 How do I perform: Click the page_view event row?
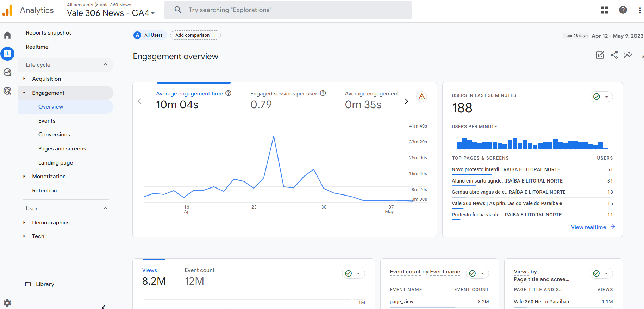439,302
